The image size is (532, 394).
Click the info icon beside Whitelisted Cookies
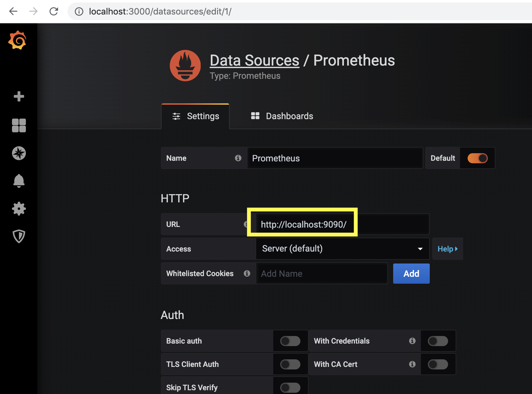coord(247,273)
